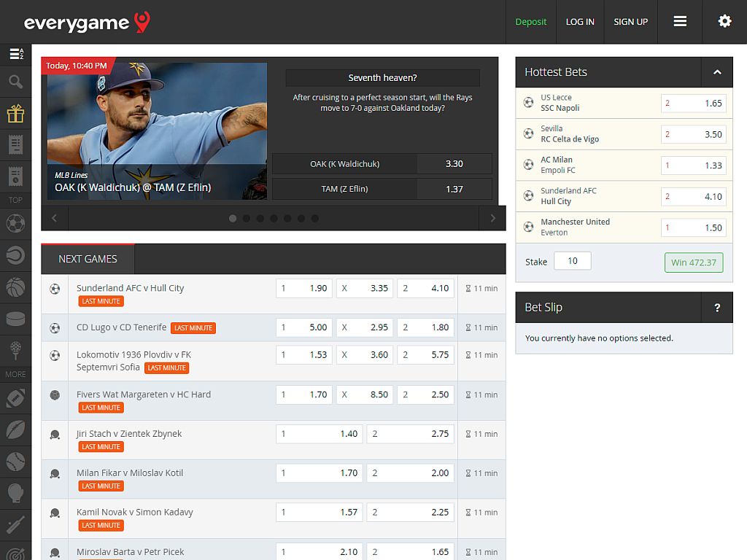Open the A-Z sports list icon
Screen dimensions: 747x560
[15, 54]
